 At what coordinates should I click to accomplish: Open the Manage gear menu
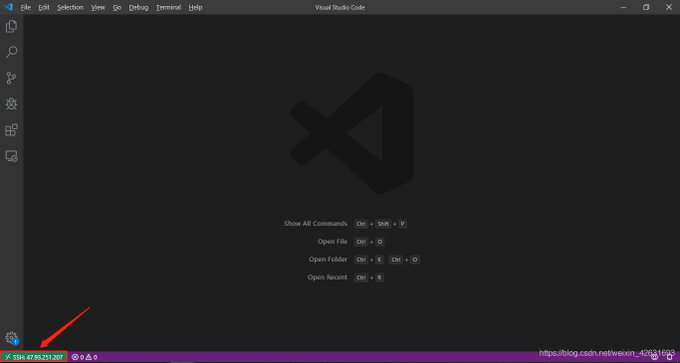tap(11, 338)
